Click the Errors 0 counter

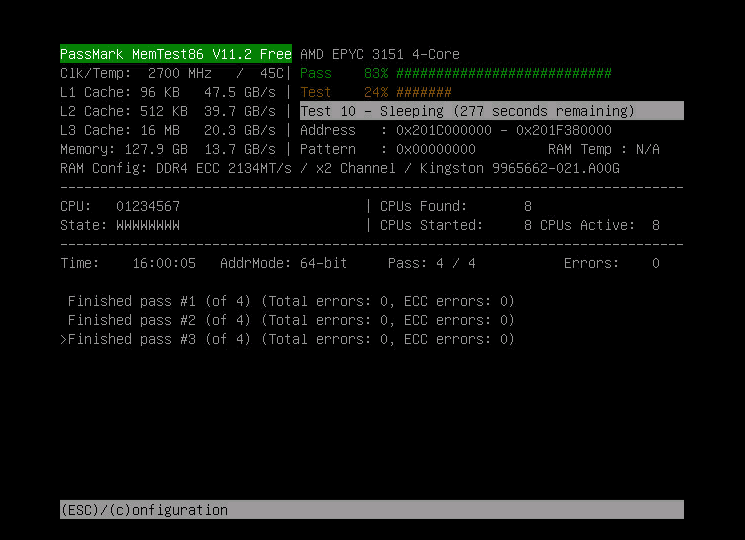coord(611,263)
